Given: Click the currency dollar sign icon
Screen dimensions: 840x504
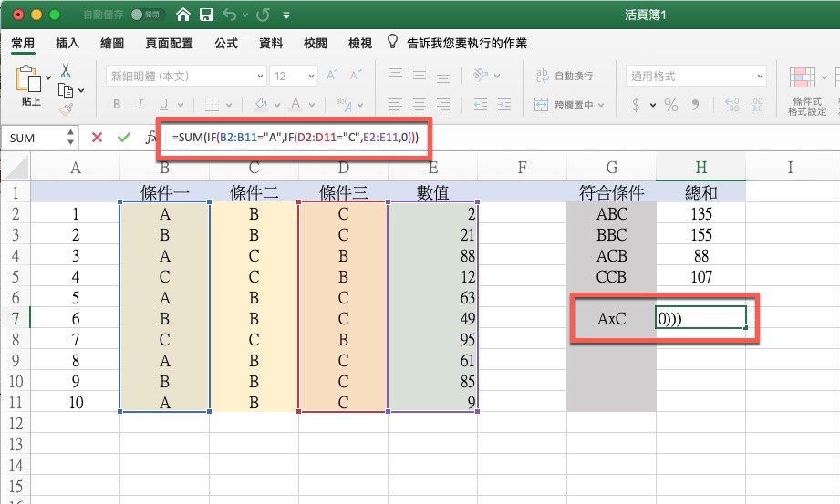Looking at the screenshot, I should point(636,105).
